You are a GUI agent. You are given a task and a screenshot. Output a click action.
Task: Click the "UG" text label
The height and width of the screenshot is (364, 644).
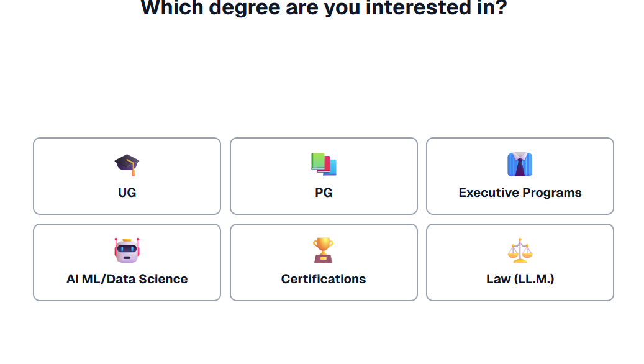click(127, 193)
